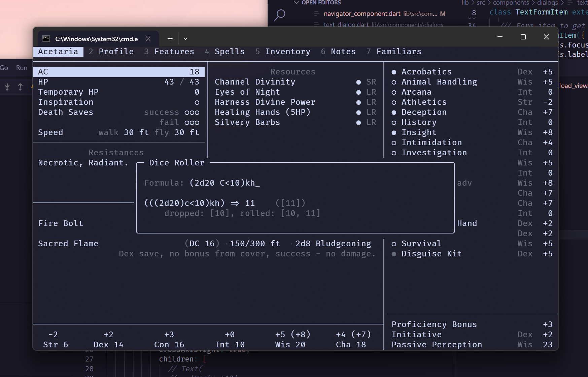Screen dimensions: 588x377
Task: Click the git pull down-arrow icon
Action: pyautogui.click(x=7, y=87)
